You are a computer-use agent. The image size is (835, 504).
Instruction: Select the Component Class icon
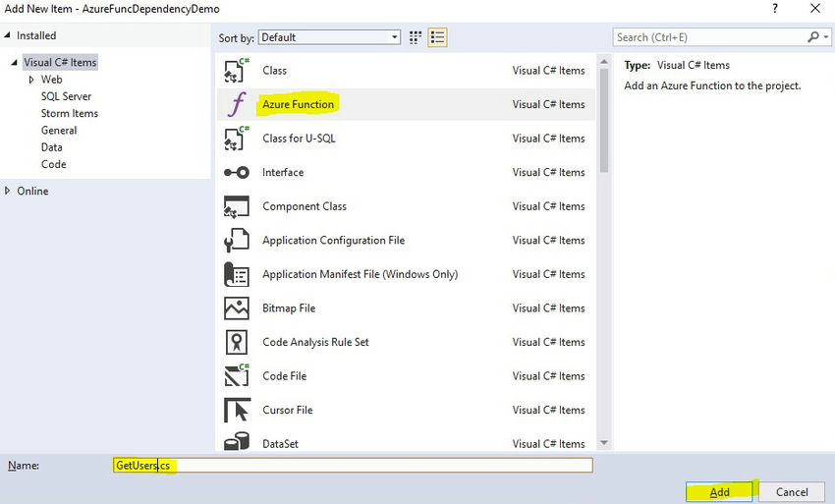coord(237,206)
